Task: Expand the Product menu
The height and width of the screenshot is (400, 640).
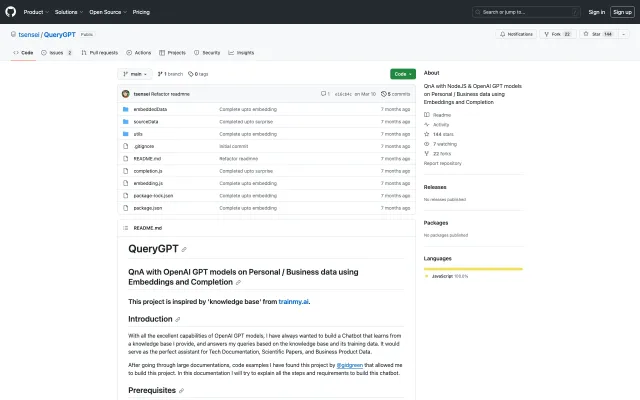Action: coord(35,12)
